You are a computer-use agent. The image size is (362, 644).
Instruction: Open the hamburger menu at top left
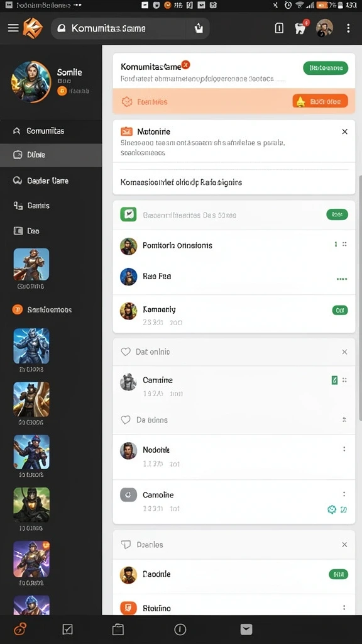(x=13, y=28)
